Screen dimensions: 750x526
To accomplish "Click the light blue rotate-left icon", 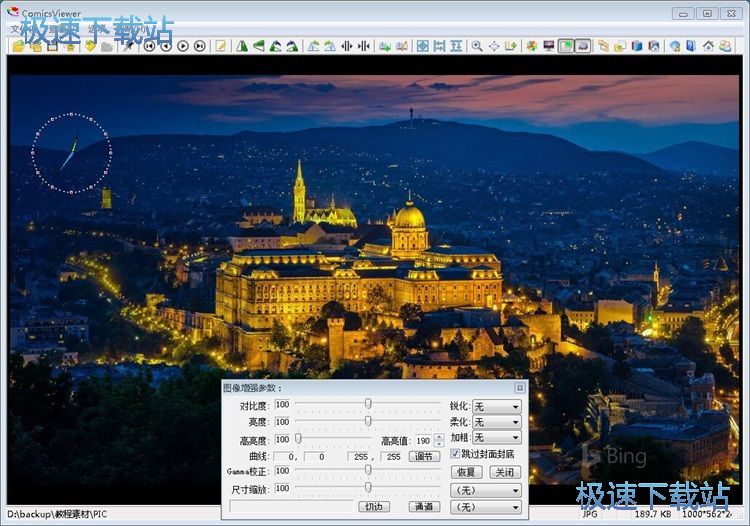I will (313, 46).
